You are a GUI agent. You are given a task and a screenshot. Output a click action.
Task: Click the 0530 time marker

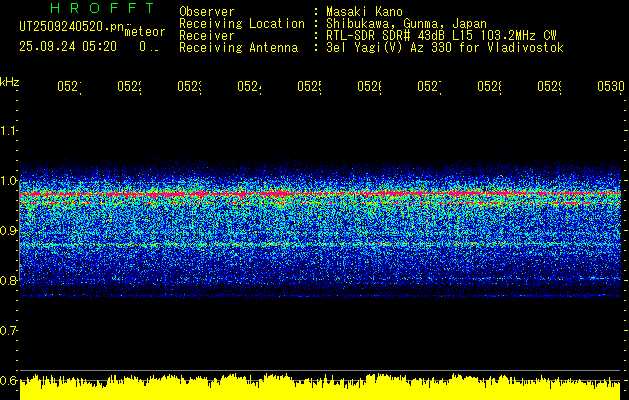(611, 86)
